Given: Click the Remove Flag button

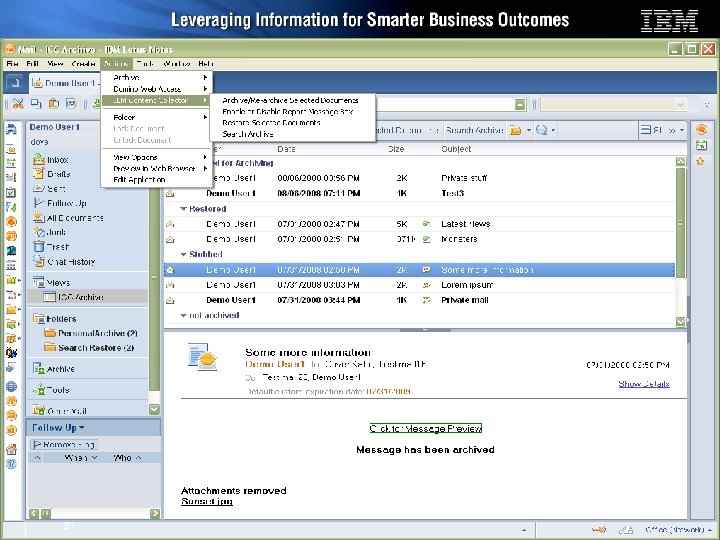Looking at the screenshot, I should pos(64,444).
